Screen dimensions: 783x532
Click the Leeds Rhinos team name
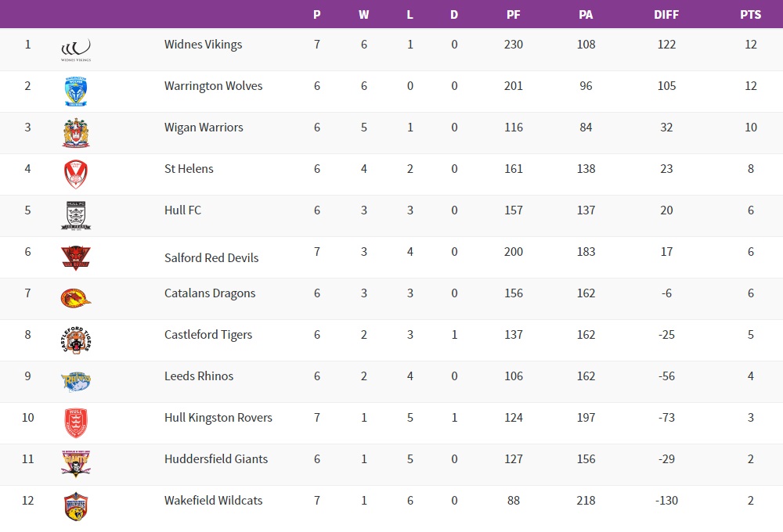[199, 376]
